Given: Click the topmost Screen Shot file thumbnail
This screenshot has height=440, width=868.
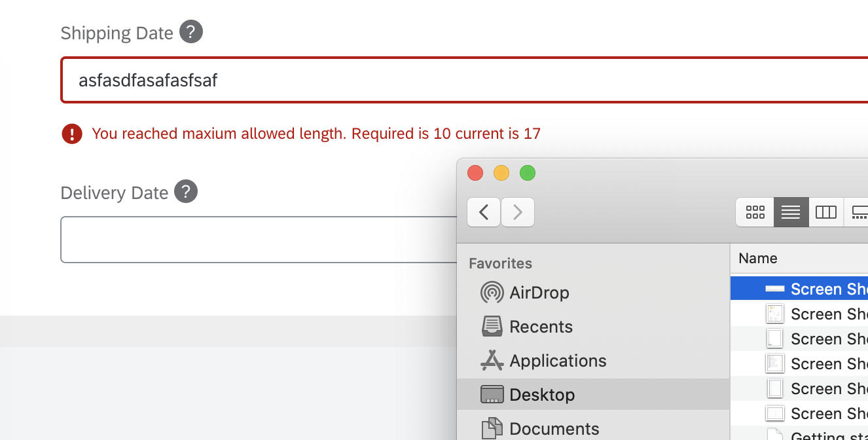Looking at the screenshot, I should tap(775, 288).
